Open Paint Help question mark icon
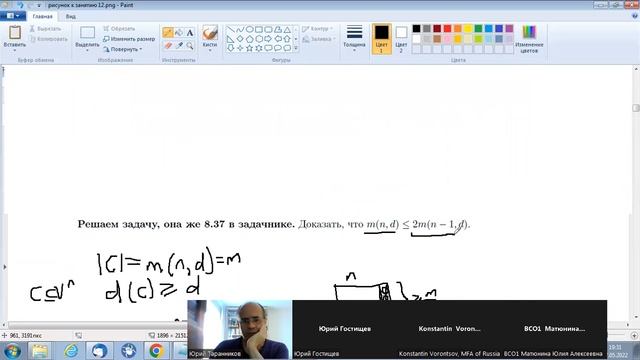The image size is (640, 360). [635, 16]
